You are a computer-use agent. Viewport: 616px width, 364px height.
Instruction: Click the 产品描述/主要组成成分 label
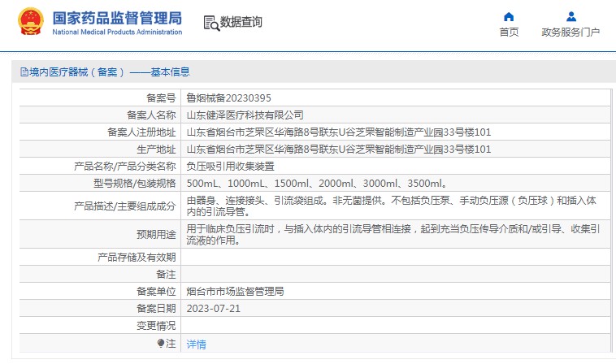(x=125, y=206)
